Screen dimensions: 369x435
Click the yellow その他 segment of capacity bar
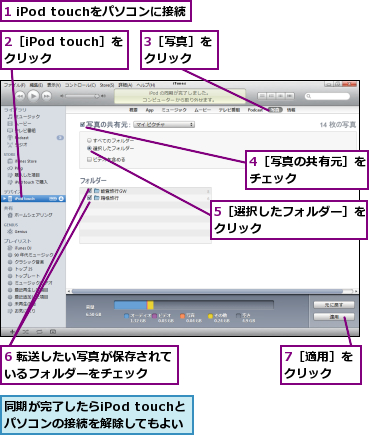tap(151, 305)
